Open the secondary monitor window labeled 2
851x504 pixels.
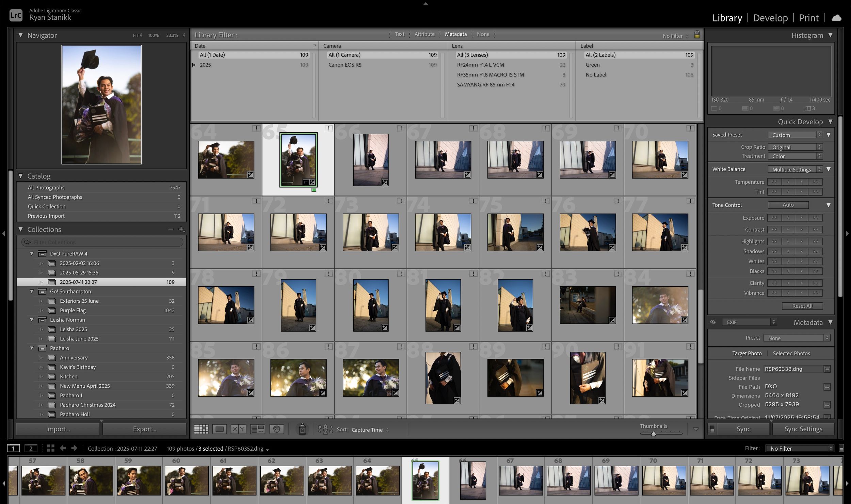point(31,448)
